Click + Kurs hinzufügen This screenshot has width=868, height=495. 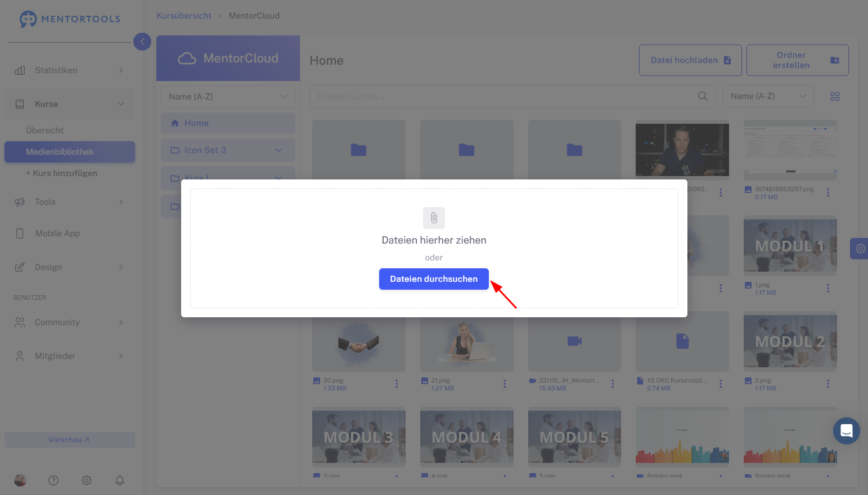[x=61, y=173]
